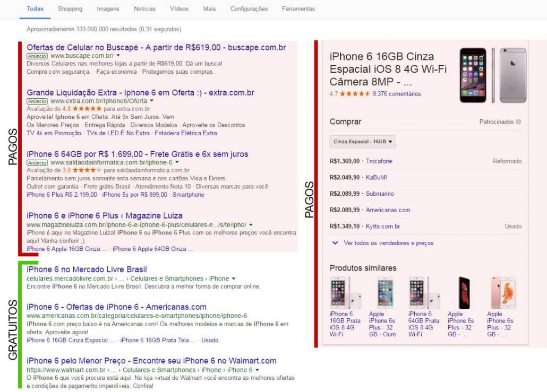The height and width of the screenshot is (392, 547).
Task: Open the Buscapé celular offers ad title
Action: pos(156,47)
